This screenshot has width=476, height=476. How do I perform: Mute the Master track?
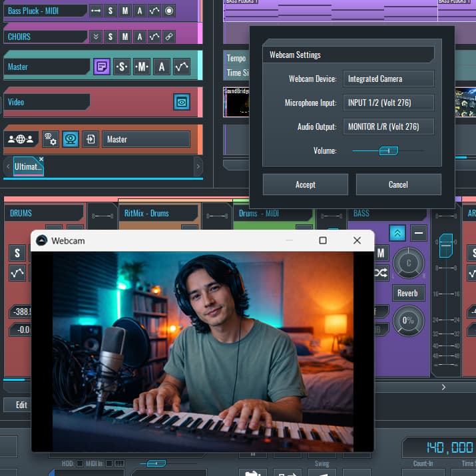pyautogui.click(x=142, y=67)
